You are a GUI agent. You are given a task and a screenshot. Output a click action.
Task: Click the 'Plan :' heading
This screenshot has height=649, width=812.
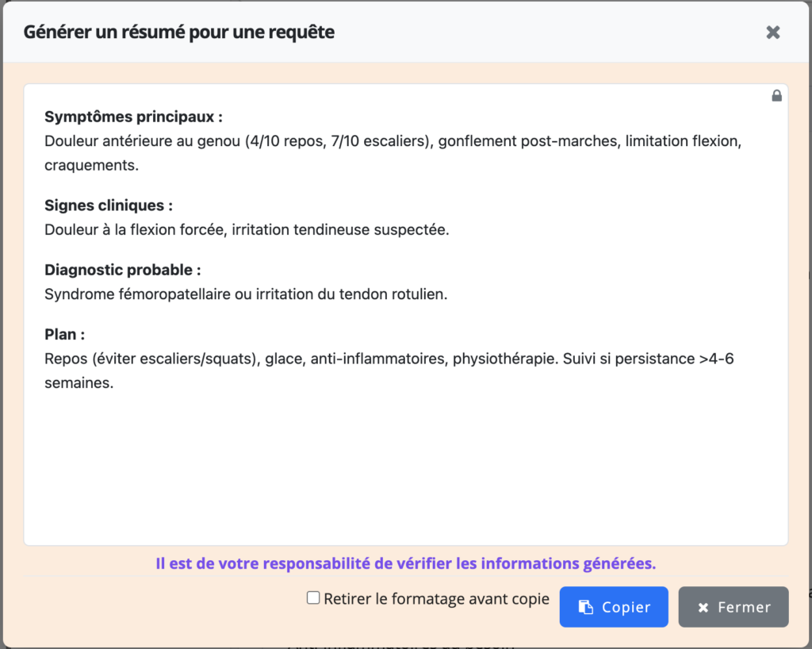click(x=64, y=334)
